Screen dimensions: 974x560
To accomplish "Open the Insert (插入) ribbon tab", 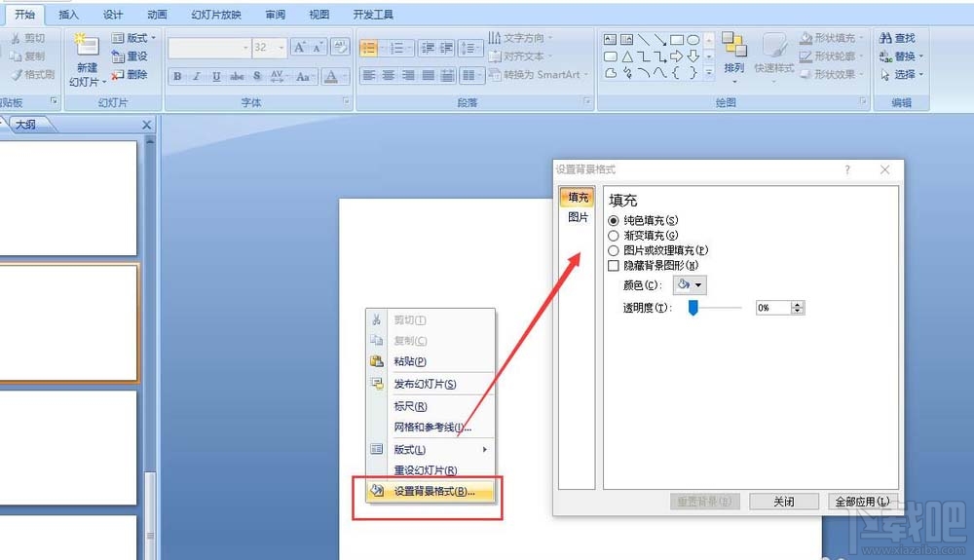I will point(68,15).
